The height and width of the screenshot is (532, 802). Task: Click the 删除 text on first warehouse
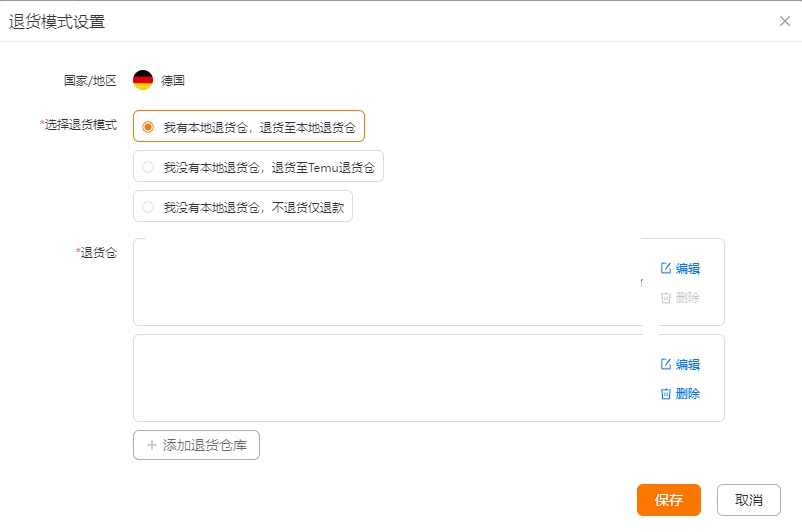point(688,298)
